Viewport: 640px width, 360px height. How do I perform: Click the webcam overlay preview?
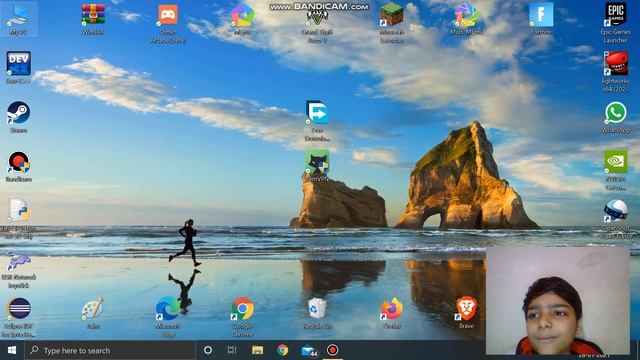pyautogui.click(x=558, y=300)
